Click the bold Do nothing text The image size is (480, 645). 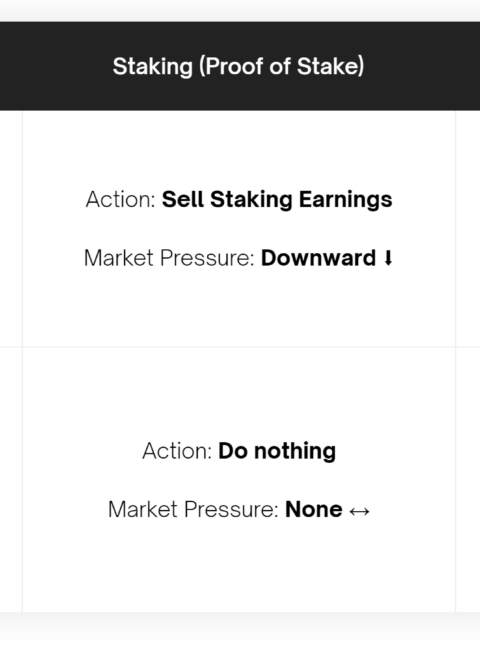[x=277, y=451]
